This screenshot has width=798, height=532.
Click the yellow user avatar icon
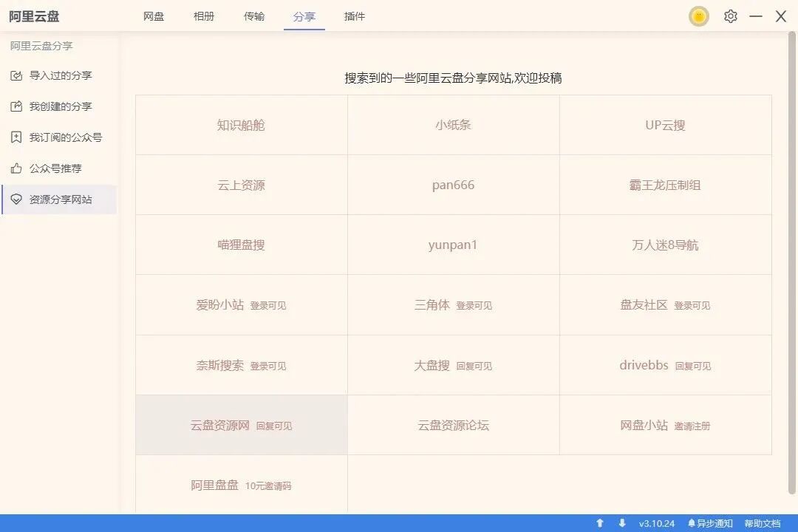pyautogui.click(x=699, y=16)
